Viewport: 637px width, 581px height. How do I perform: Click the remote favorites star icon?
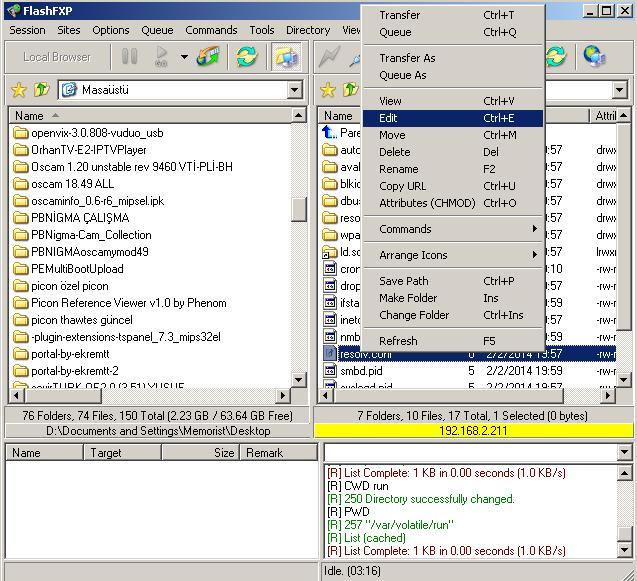point(328,90)
